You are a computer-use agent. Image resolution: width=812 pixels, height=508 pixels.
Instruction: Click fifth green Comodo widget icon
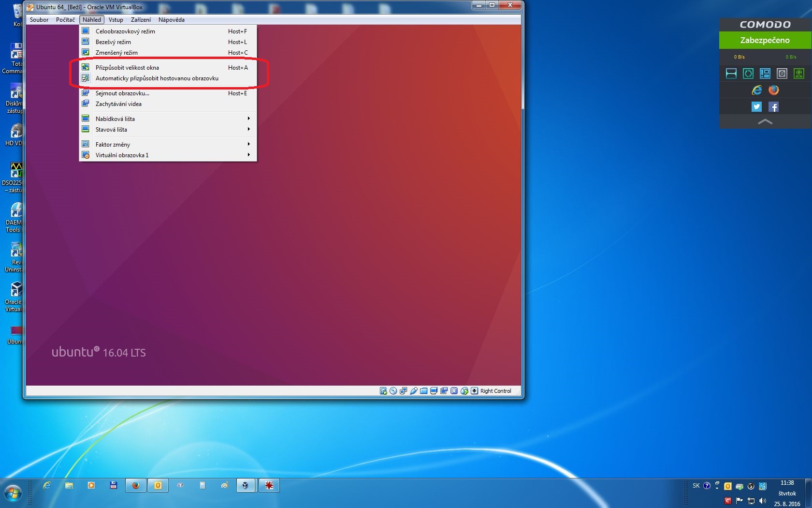coord(799,73)
